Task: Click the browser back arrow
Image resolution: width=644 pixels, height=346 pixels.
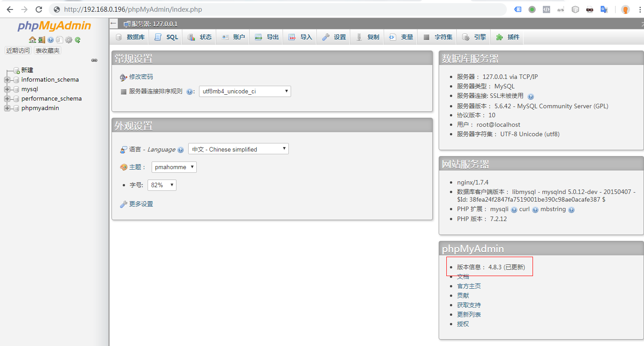Action: [x=10, y=9]
